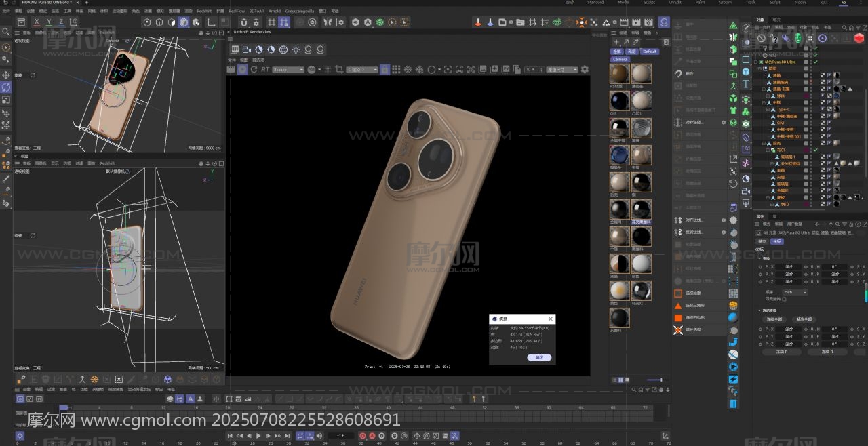Click the 解冻全部 button
Viewport: 868px width, 446px height.
[804, 319]
